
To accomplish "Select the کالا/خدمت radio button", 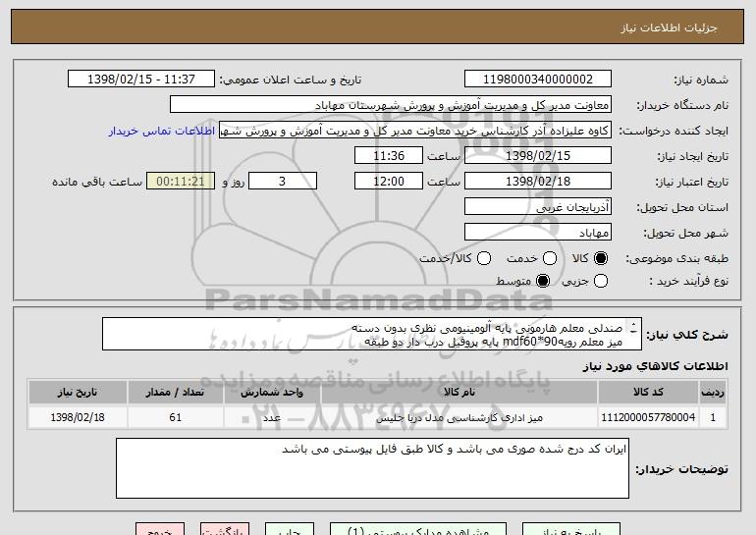I will point(484,258).
